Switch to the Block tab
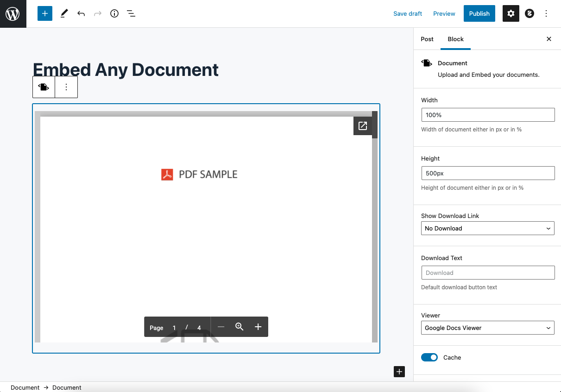 pos(455,39)
